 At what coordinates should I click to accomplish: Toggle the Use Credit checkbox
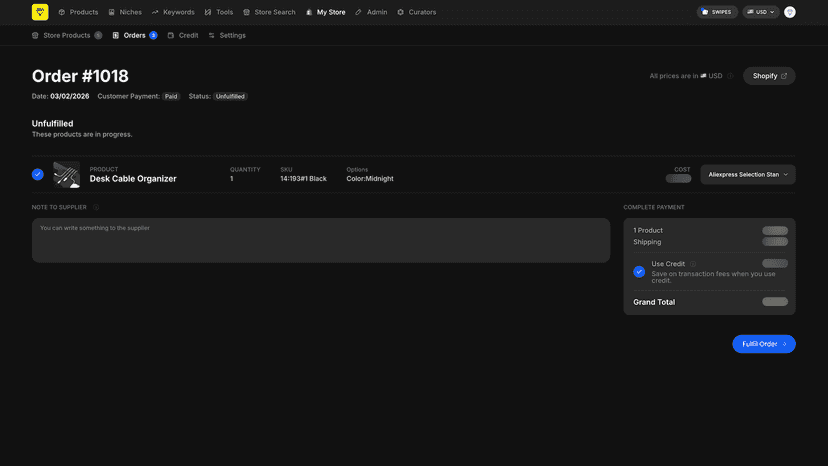[639, 272]
